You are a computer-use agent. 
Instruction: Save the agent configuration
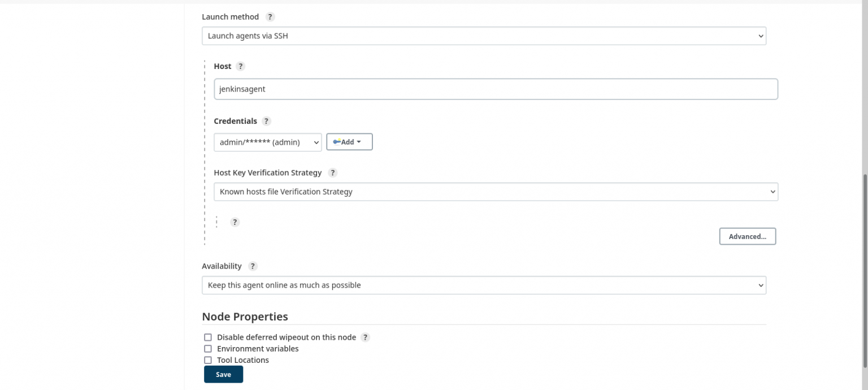coord(223,374)
